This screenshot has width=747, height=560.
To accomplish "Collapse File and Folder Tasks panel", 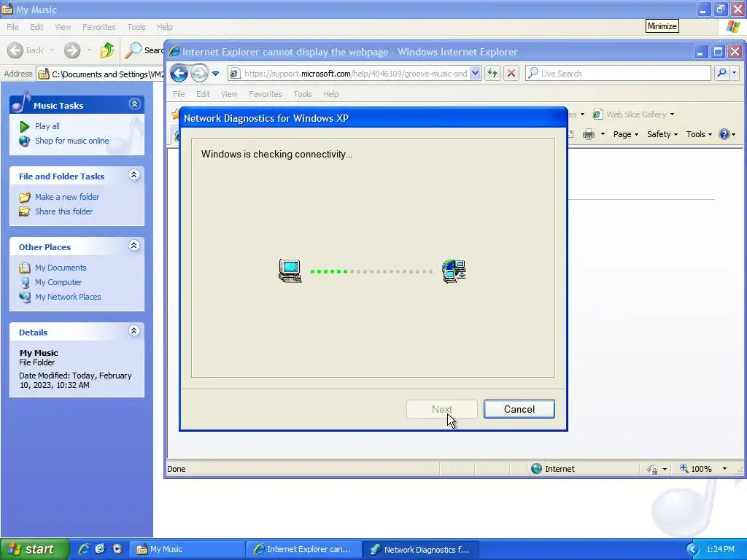I will coord(134,175).
